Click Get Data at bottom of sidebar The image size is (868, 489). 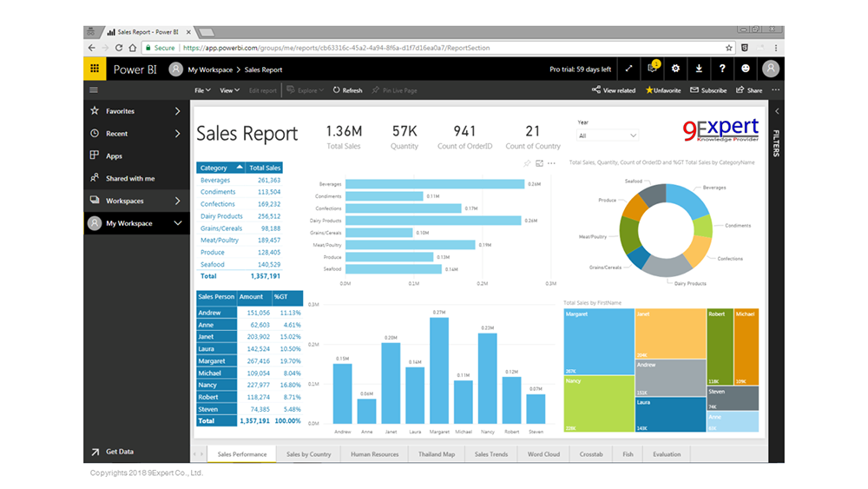(x=119, y=452)
